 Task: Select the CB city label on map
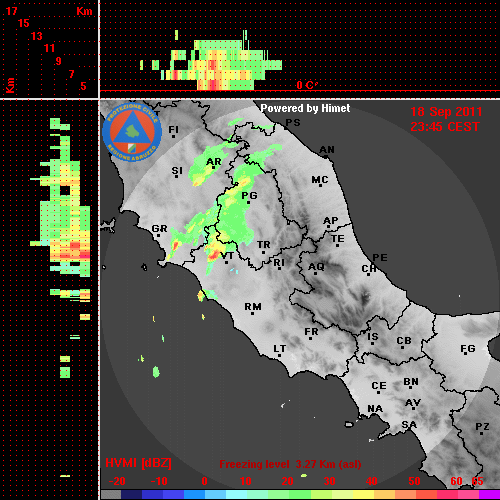[404, 341]
